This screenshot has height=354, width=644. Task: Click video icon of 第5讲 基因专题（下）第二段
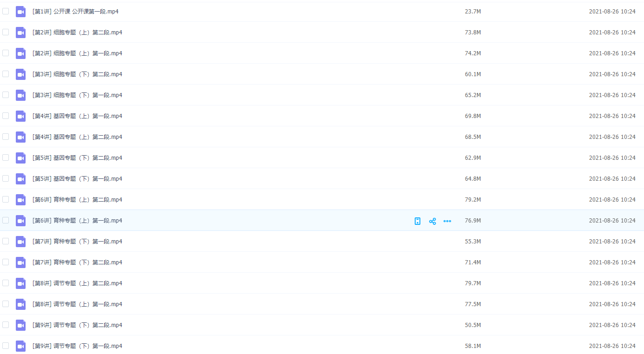point(20,158)
